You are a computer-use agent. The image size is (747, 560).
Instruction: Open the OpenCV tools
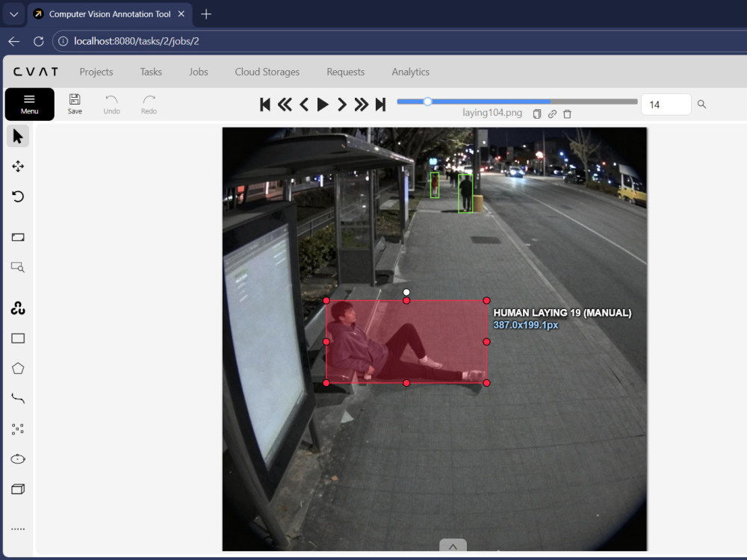(x=18, y=308)
